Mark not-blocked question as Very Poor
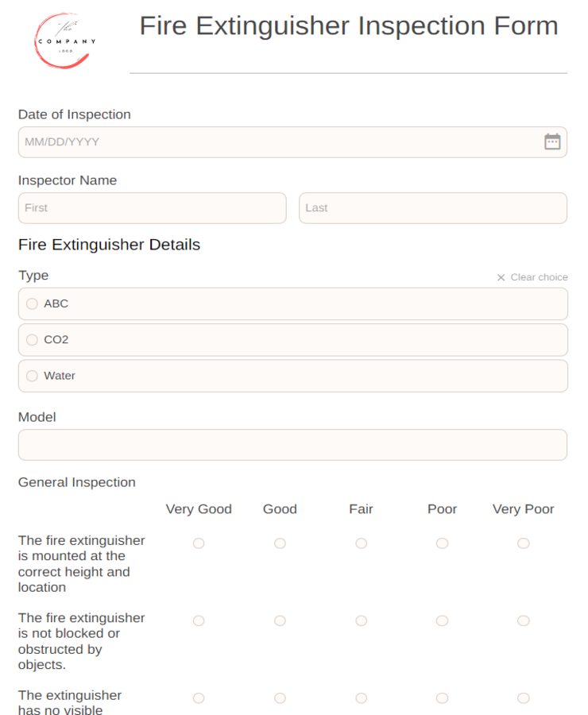 click(x=523, y=620)
